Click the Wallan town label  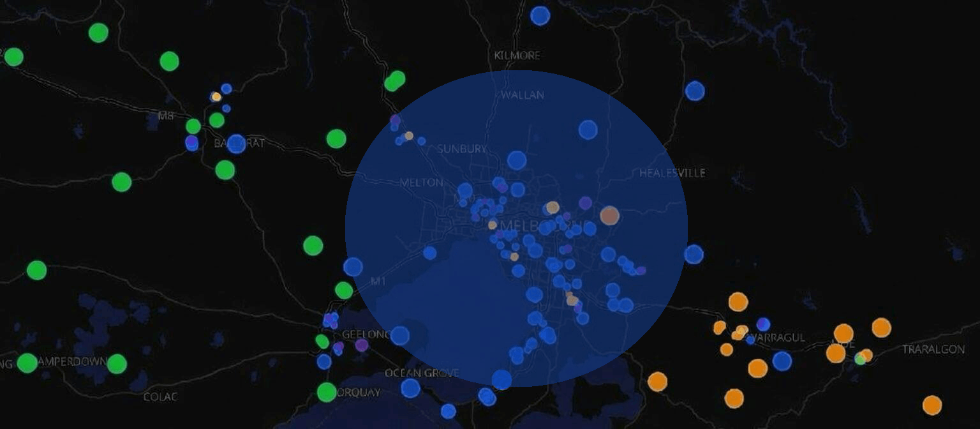tap(523, 95)
